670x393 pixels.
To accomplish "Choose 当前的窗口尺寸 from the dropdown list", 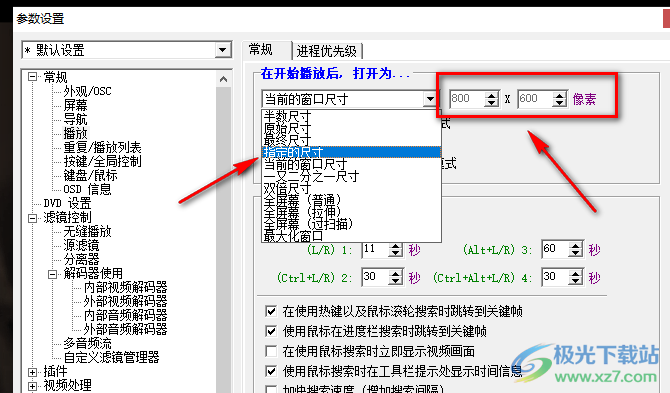I will click(351, 164).
